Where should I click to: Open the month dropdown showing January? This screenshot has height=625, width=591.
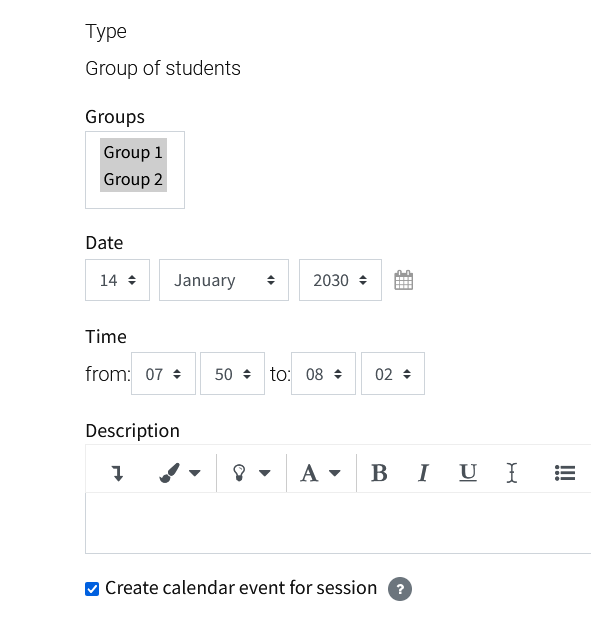[224, 280]
